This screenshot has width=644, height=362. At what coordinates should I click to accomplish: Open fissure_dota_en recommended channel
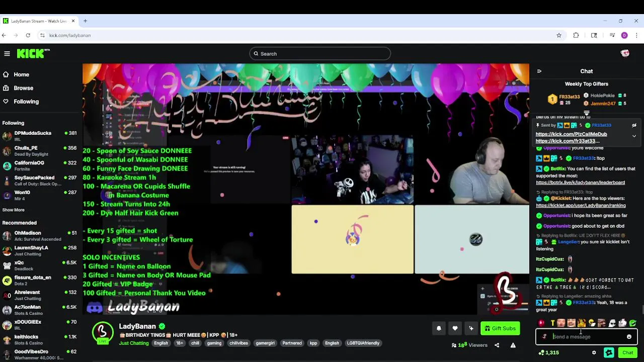pyautogui.click(x=39, y=280)
